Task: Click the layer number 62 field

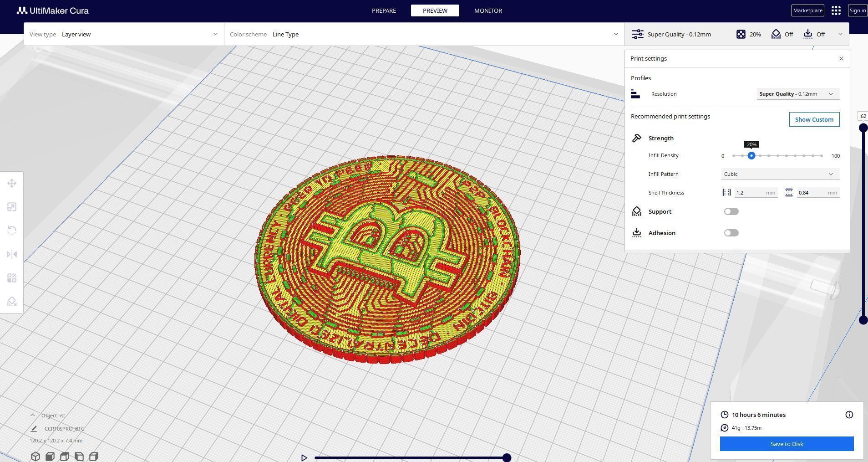Action: [x=863, y=116]
